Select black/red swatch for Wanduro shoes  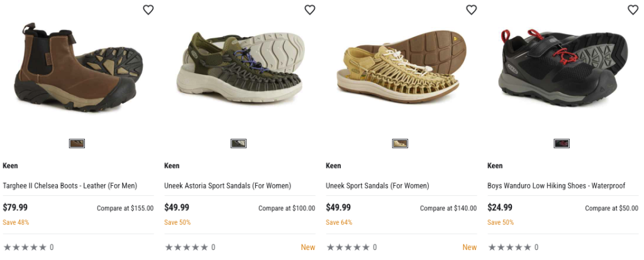coord(562,143)
